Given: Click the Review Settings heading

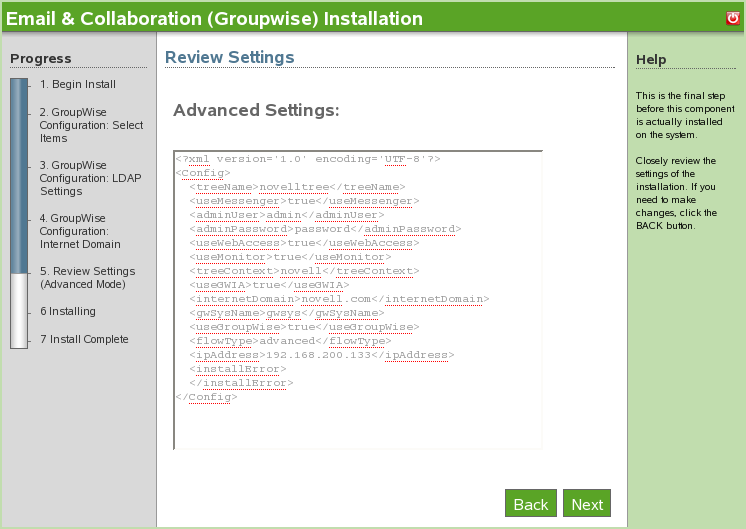Looking at the screenshot, I should click(x=229, y=57).
